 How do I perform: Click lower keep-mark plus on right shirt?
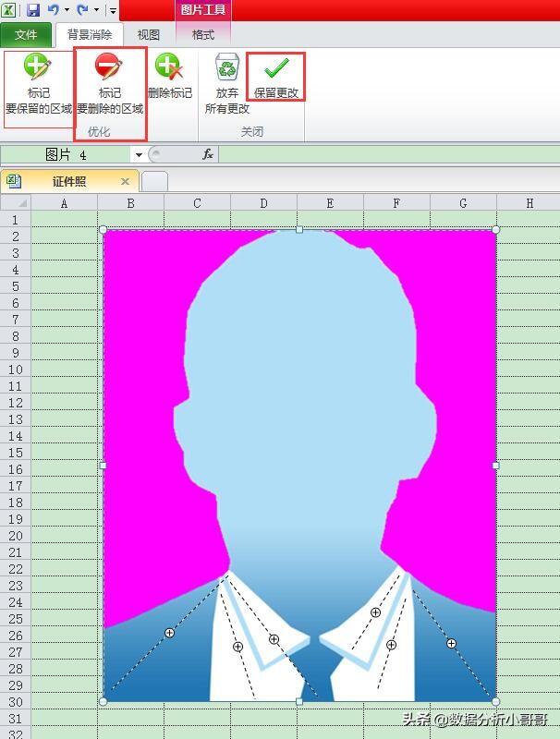(391, 645)
